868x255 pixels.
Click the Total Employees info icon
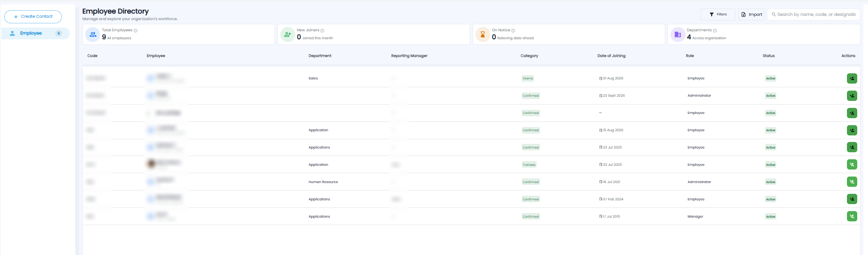point(136,30)
